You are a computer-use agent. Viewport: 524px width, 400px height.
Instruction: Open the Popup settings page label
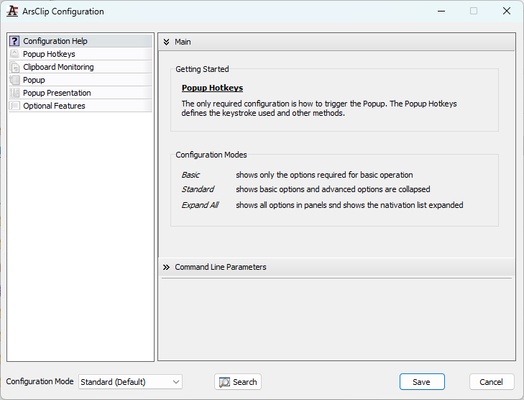coord(34,80)
